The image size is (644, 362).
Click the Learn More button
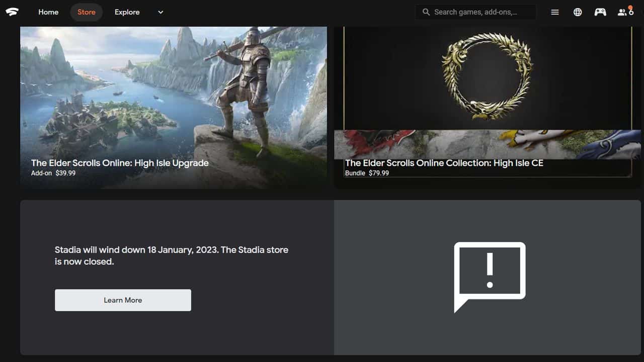pyautogui.click(x=123, y=300)
